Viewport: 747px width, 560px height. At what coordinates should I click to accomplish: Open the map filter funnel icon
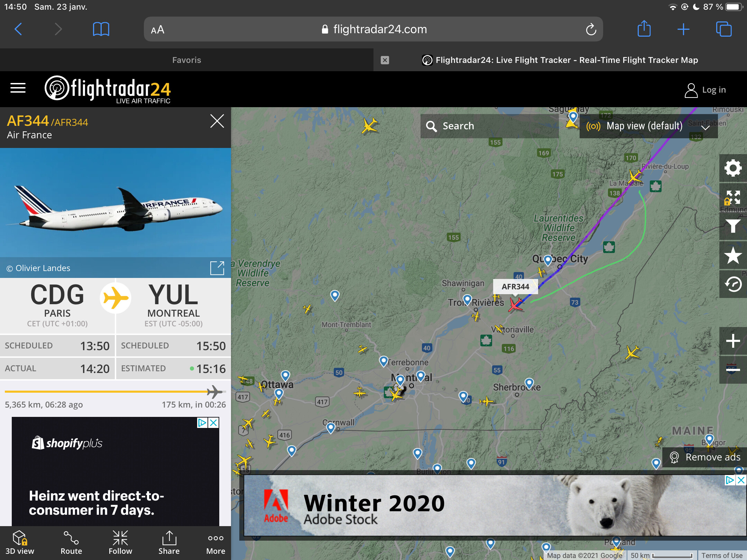[733, 226]
